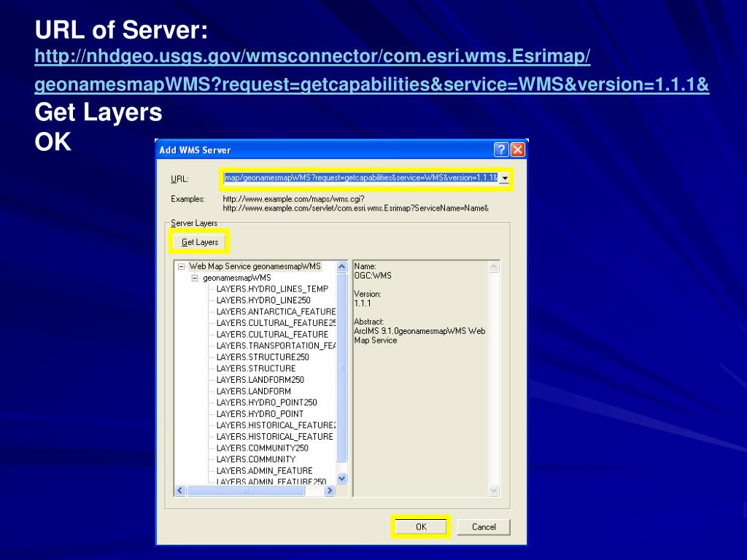
Task: Click the URL input field in dialog
Action: 360,178
